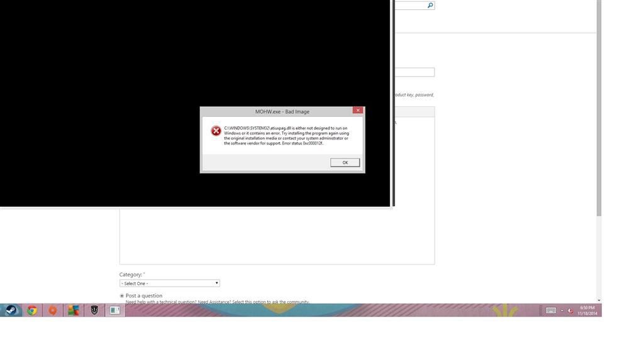Launch the Origin client from the taskbar
644x362 pixels.
(x=53, y=310)
